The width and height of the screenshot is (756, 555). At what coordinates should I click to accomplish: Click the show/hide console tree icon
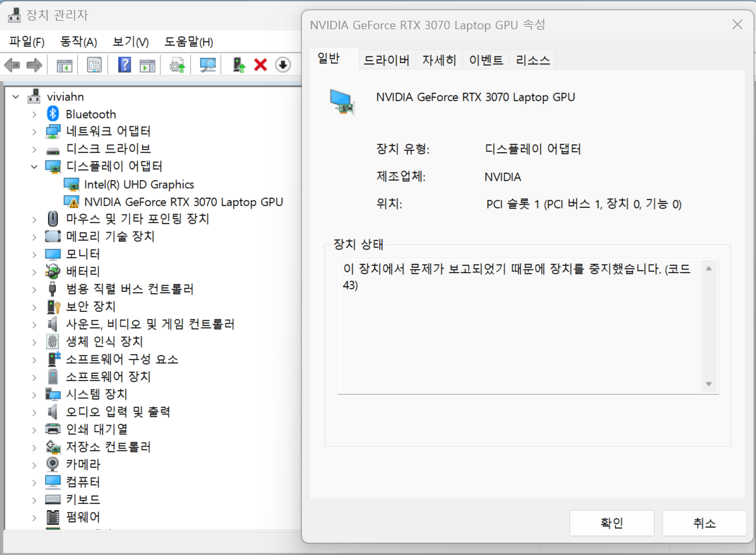click(x=64, y=65)
